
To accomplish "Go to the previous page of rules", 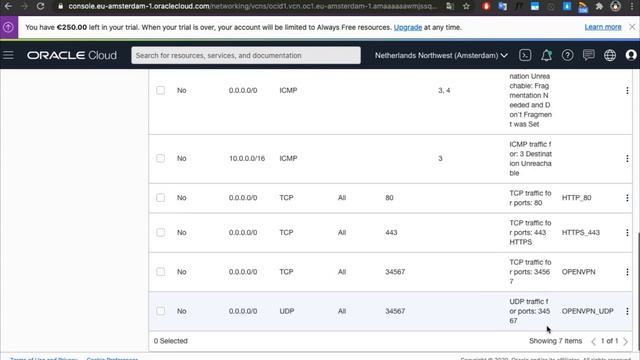I will [593, 341].
